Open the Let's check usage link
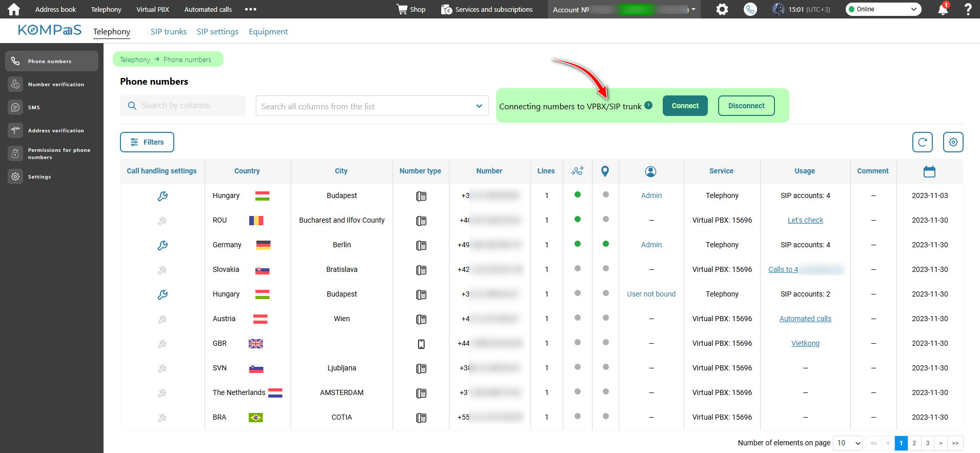This screenshot has height=453, width=980. [805, 220]
